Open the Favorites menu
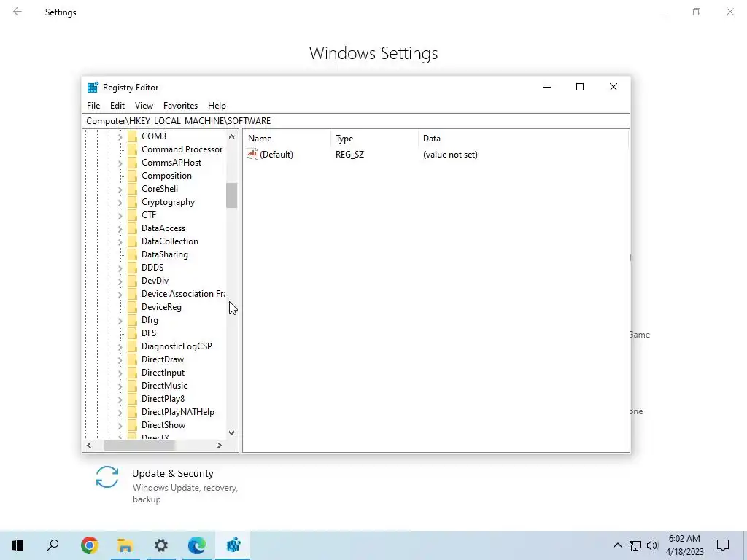Image resolution: width=747 pixels, height=560 pixels. pyautogui.click(x=181, y=106)
